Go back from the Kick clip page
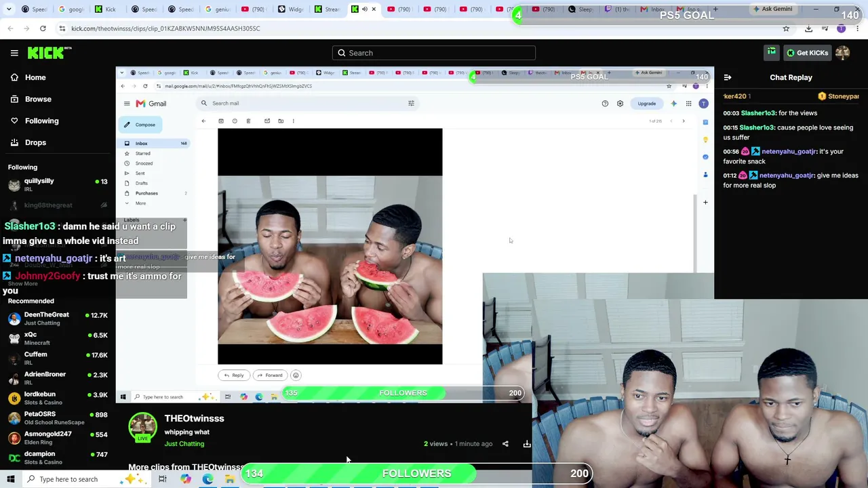This screenshot has height=488, width=868. 10,28
